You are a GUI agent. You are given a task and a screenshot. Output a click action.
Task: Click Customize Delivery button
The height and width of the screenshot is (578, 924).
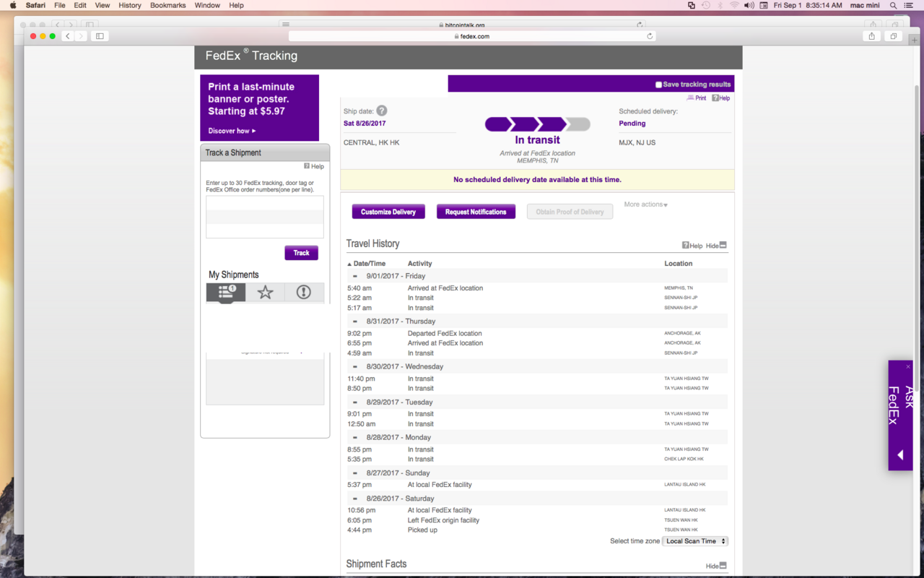[x=388, y=212]
